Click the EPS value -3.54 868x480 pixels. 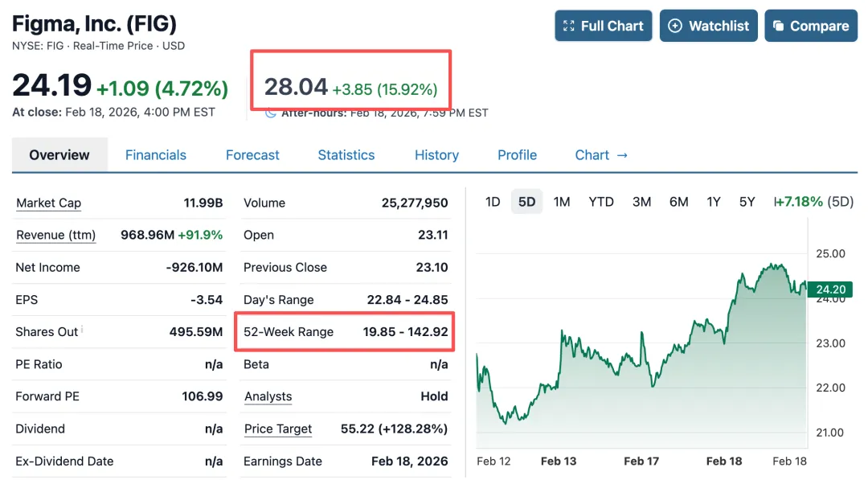pos(207,300)
